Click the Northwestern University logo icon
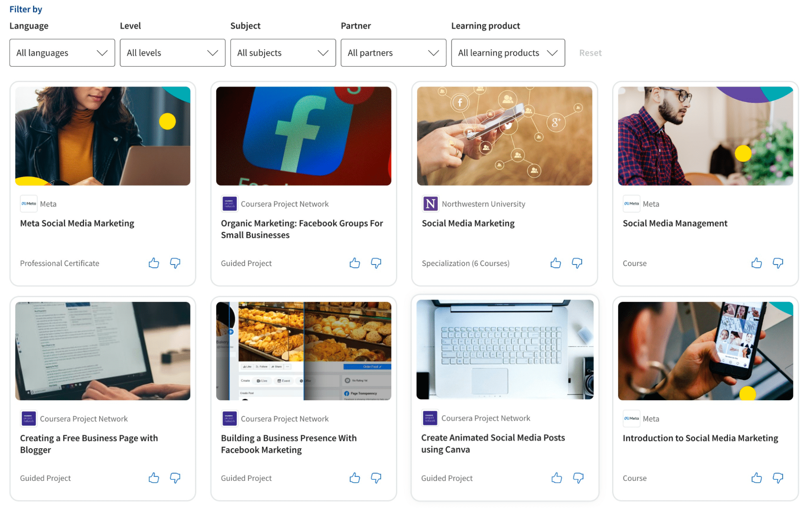Image resolution: width=812 pixels, height=508 pixels. (x=430, y=204)
